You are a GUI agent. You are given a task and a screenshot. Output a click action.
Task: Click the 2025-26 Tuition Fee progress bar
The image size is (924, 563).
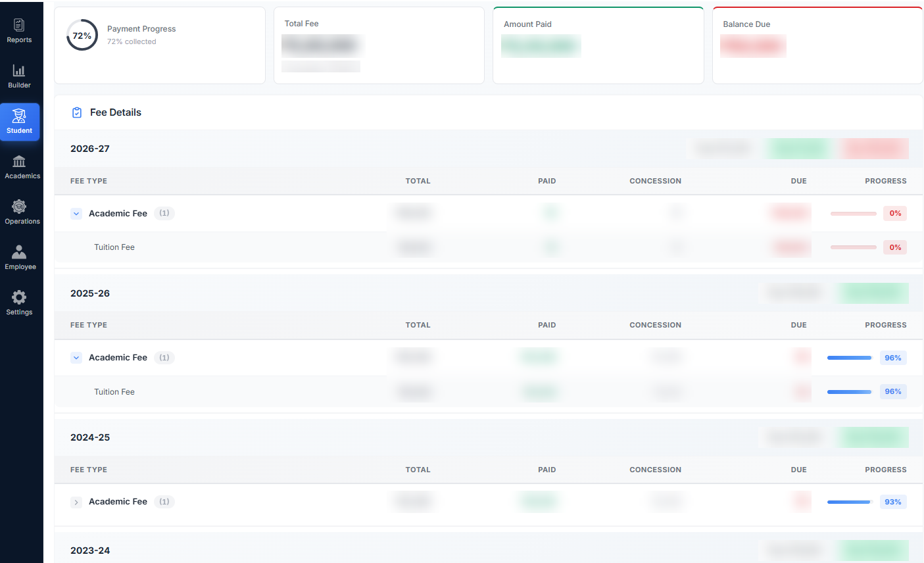click(x=850, y=392)
